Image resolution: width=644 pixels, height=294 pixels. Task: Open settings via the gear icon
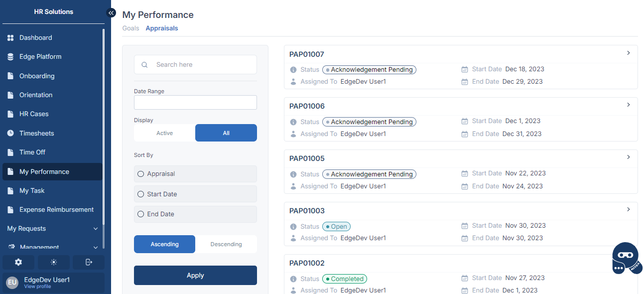(18, 262)
